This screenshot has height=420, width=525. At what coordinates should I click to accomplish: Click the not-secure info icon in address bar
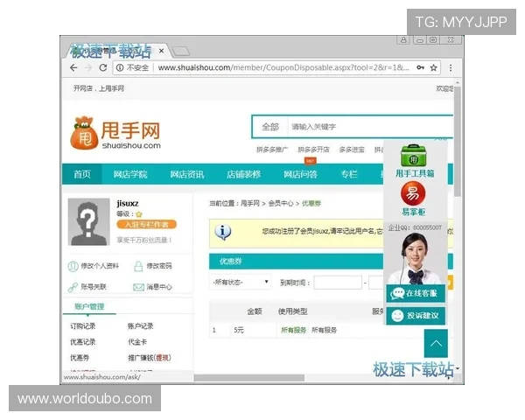(120, 67)
